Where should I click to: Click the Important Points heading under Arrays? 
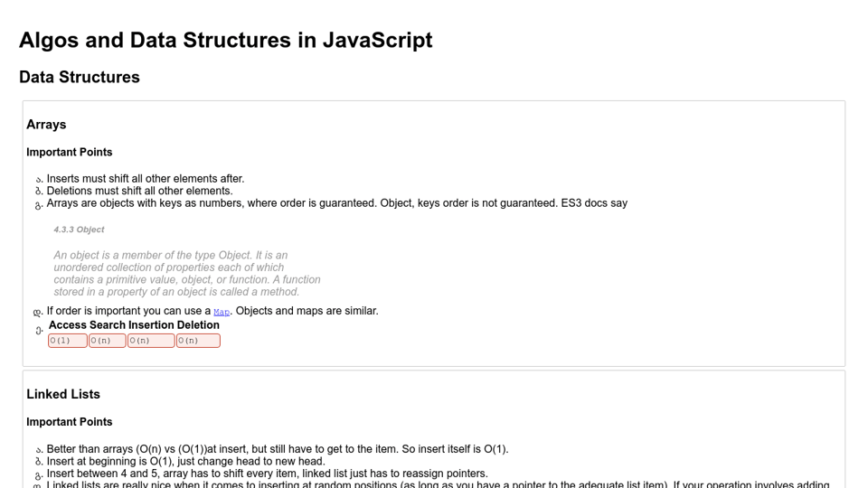pos(70,153)
